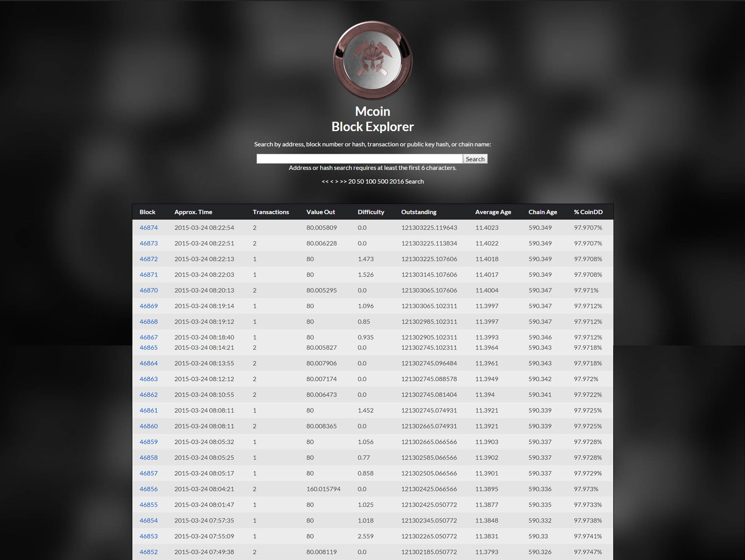
Task: Click the Mcoin coin logo
Action: point(372,61)
